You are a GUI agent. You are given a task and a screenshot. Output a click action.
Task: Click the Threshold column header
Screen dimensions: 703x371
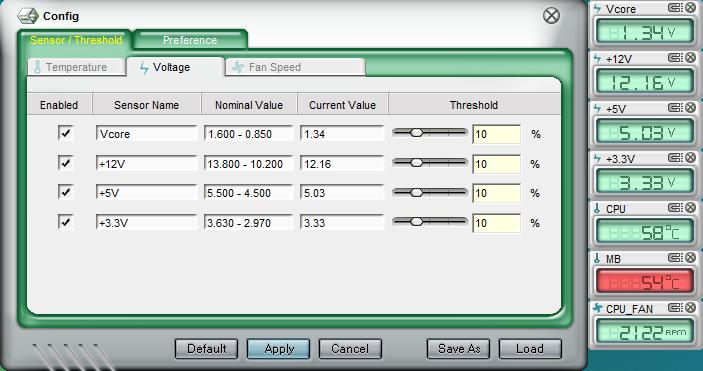(473, 105)
